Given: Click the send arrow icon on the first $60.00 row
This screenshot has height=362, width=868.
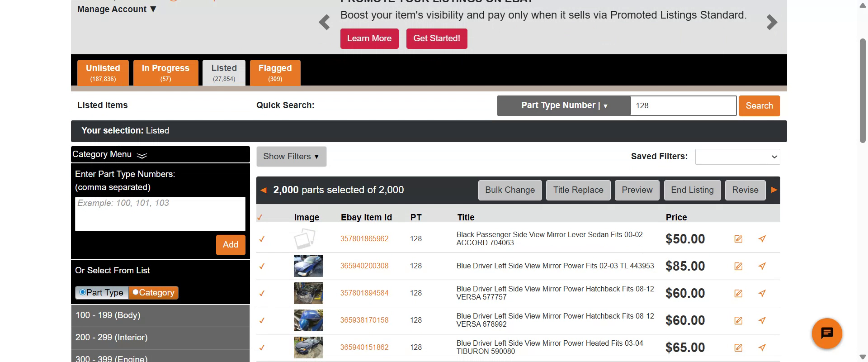Looking at the screenshot, I should click(x=762, y=293).
